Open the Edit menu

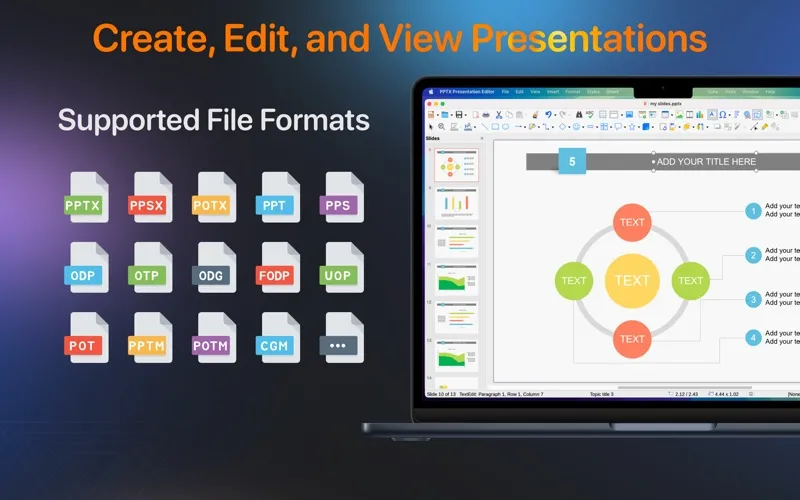point(519,92)
